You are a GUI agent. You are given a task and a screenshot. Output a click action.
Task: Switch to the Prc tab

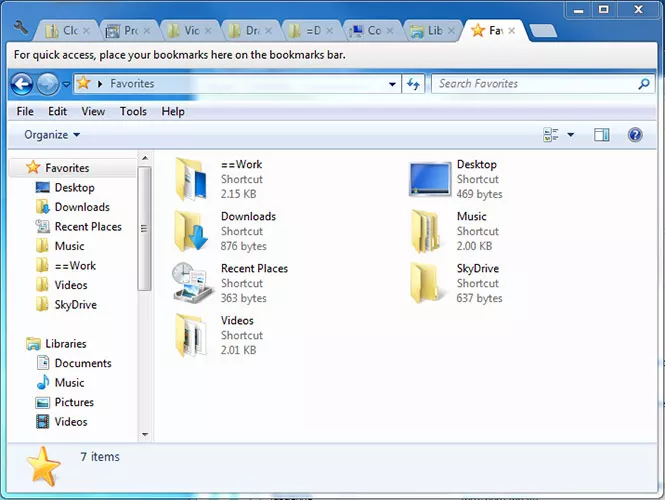[128, 31]
